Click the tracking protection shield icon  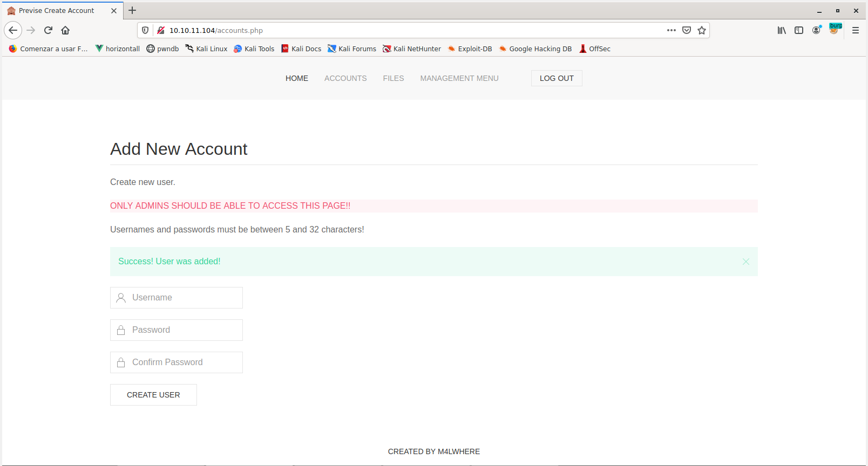[x=145, y=30]
